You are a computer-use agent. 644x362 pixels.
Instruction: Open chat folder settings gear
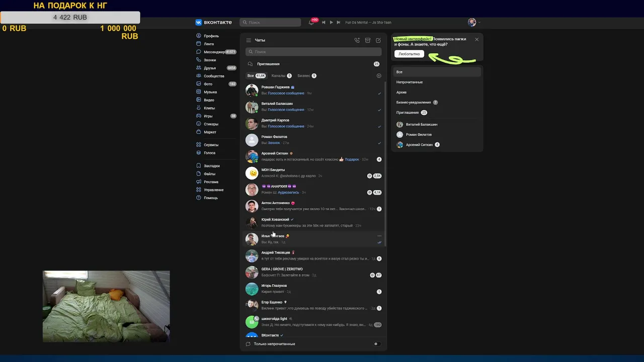[x=379, y=76]
